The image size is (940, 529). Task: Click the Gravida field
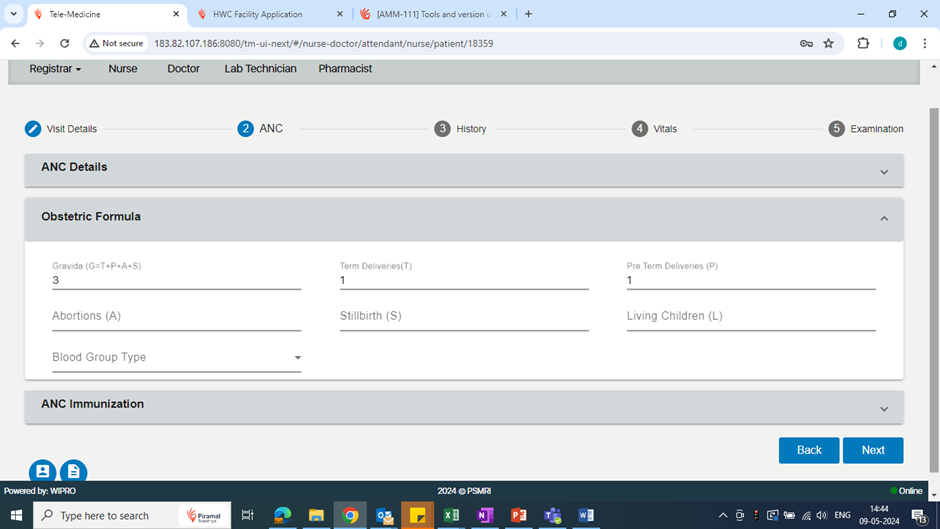point(176,280)
